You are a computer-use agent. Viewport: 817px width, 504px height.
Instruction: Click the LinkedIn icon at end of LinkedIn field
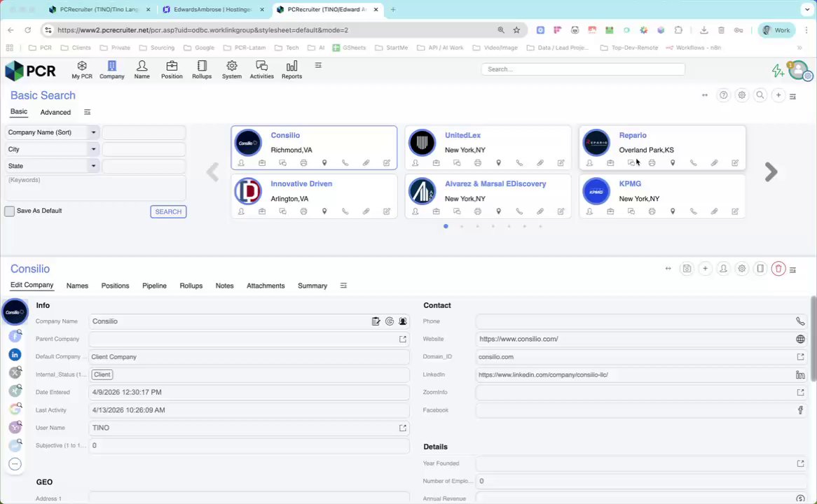click(x=800, y=375)
